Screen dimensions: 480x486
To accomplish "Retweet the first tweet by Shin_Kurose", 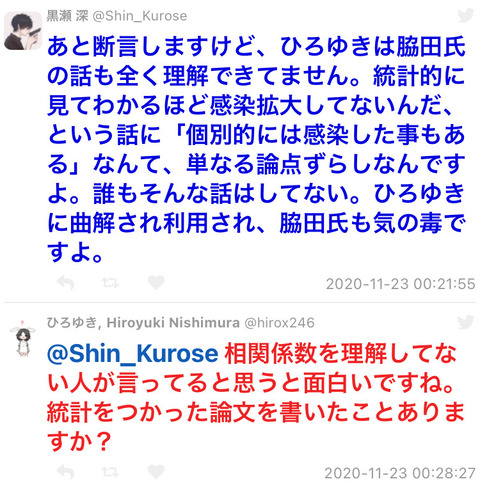I will pyautogui.click(x=110, y=283).
